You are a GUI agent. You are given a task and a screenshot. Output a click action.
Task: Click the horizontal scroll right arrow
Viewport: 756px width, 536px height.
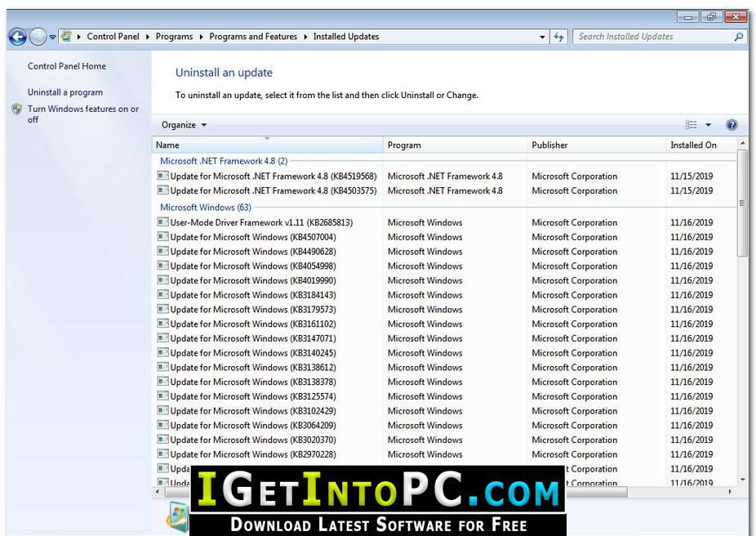point(730,492)
